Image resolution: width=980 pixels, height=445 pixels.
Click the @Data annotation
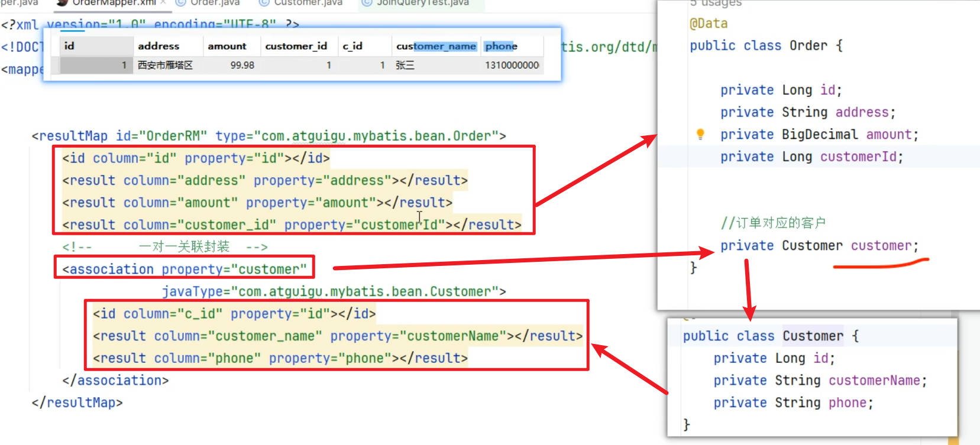709,24
